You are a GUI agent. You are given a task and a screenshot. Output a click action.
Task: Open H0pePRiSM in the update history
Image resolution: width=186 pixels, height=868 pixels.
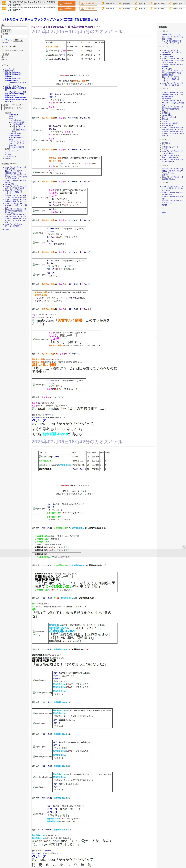click(166, 54)
